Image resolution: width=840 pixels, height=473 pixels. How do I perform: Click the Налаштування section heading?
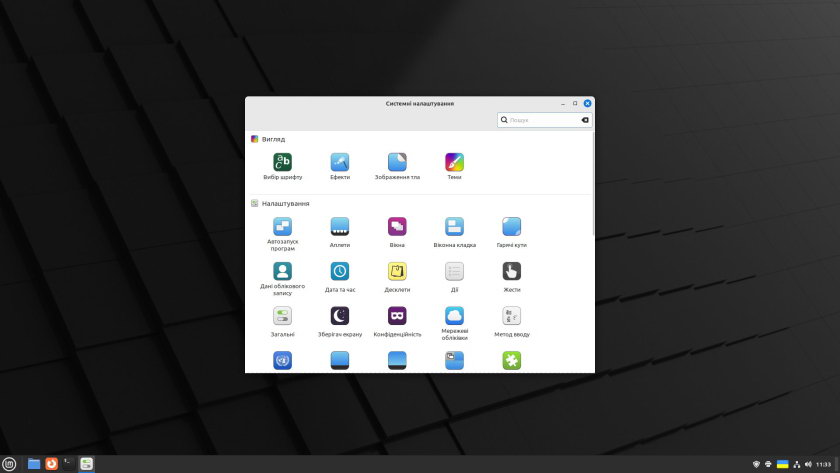click(286, 204)
